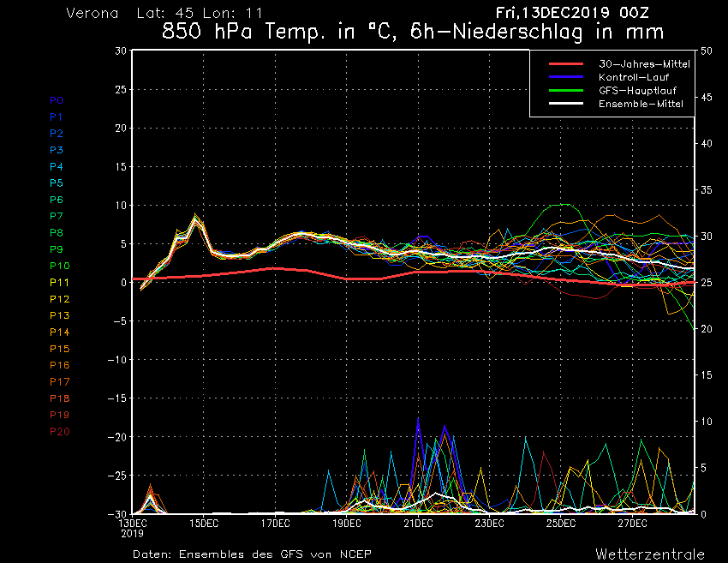Select the P14 ensemble member label
728x563 pixels.
click(59, 332)
